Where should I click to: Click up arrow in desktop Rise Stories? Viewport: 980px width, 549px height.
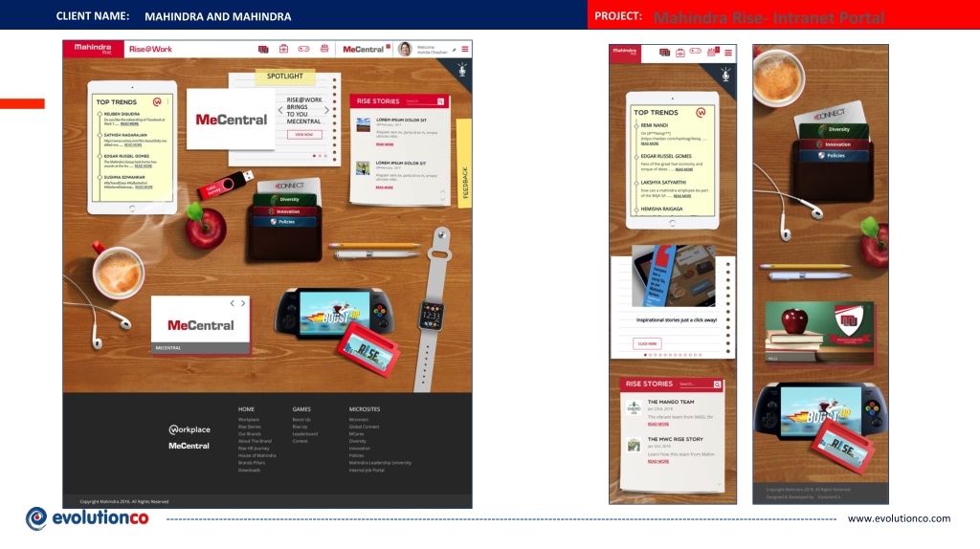pyautogui.click(x=442, y=191)
